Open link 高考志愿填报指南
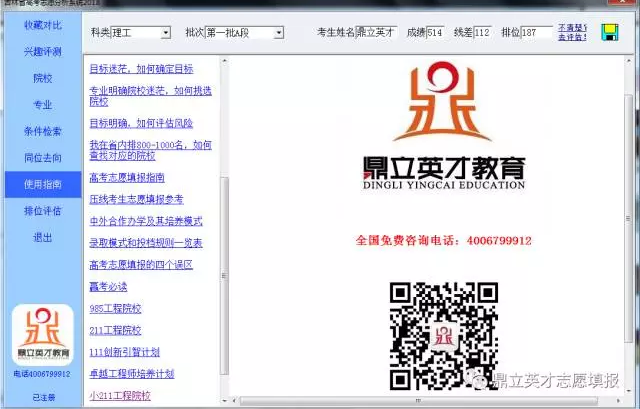640x409 pixels. pyautogui.click(x=127, y=178)
